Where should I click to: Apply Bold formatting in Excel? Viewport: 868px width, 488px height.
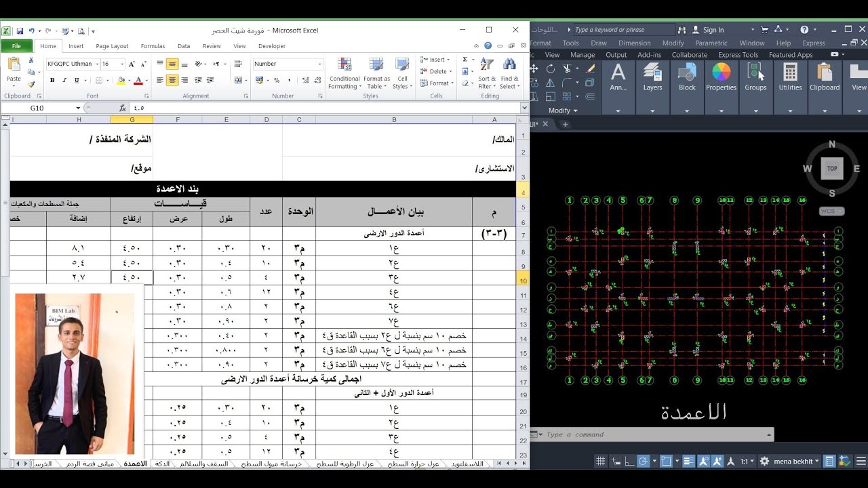pyautogui.click(x=52, y=80)
